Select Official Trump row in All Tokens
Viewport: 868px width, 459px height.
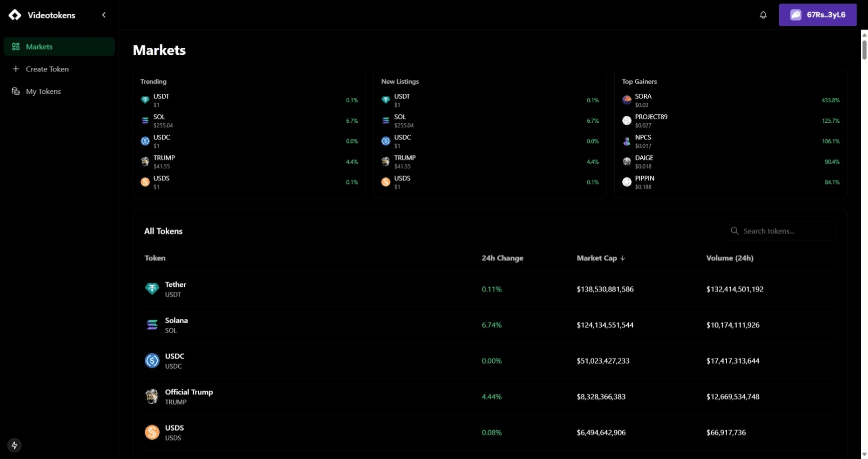click(x=489, y=397)
